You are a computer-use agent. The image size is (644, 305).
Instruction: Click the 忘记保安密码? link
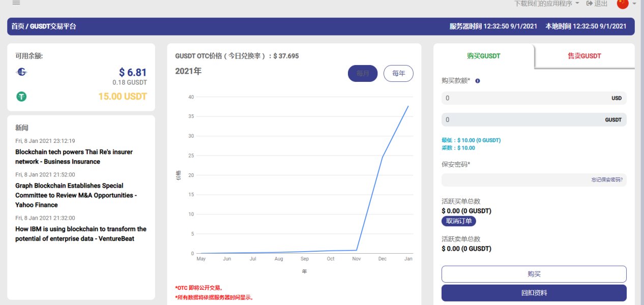(x=607, y=180)
